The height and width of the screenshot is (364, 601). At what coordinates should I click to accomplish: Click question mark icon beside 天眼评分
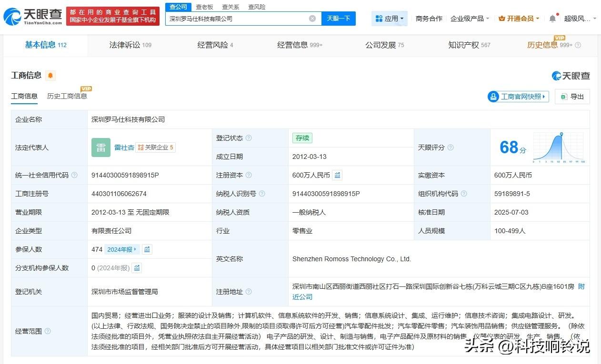tap(451, 148)
